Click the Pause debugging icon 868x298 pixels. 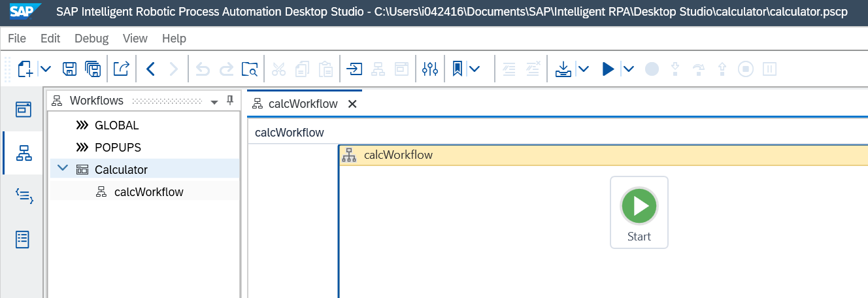(769, 69)
